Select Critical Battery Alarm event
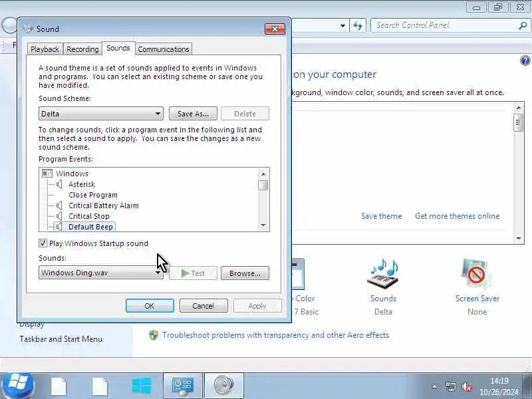The width and height of the screenshot is (532, 399). pos(104,205)
